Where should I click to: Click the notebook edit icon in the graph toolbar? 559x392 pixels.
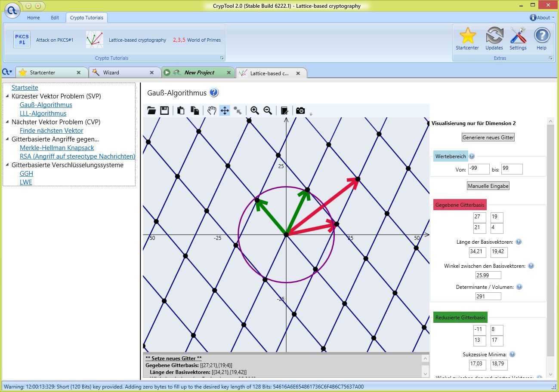click(284, 110)
